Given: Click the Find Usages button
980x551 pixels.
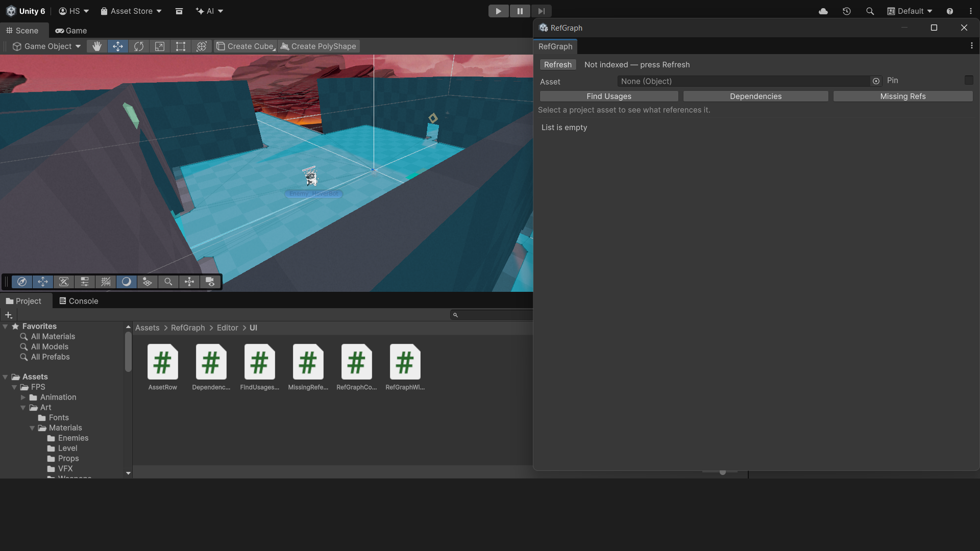Looking at the screenshot, I should coord(609,96).
